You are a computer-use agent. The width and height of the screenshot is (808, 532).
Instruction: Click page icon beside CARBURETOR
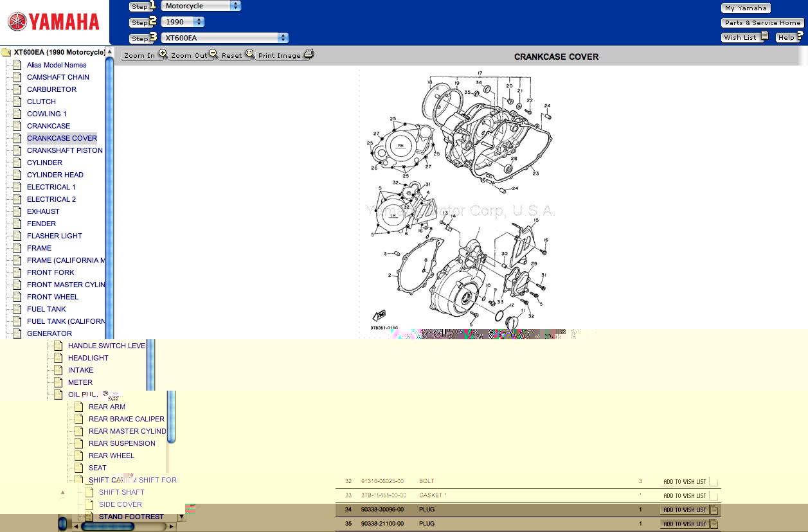(x=17, y=89)
